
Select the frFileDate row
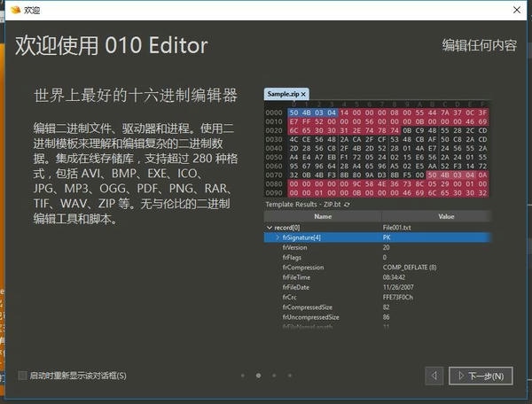[x=378, y=287]
